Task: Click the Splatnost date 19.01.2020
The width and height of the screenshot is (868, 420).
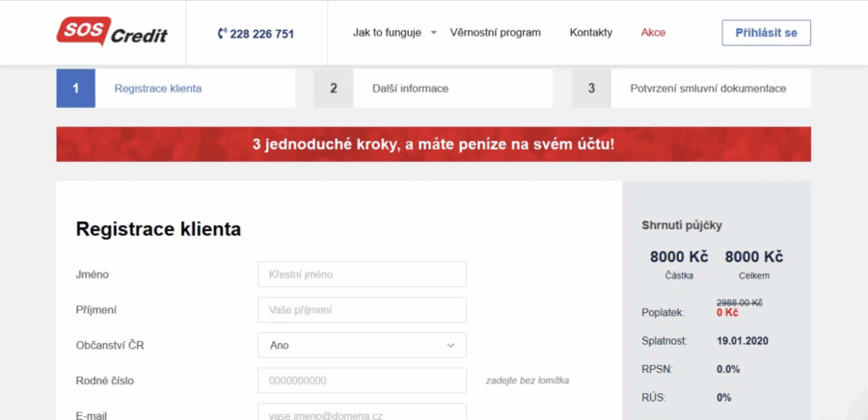Action: 743,341
